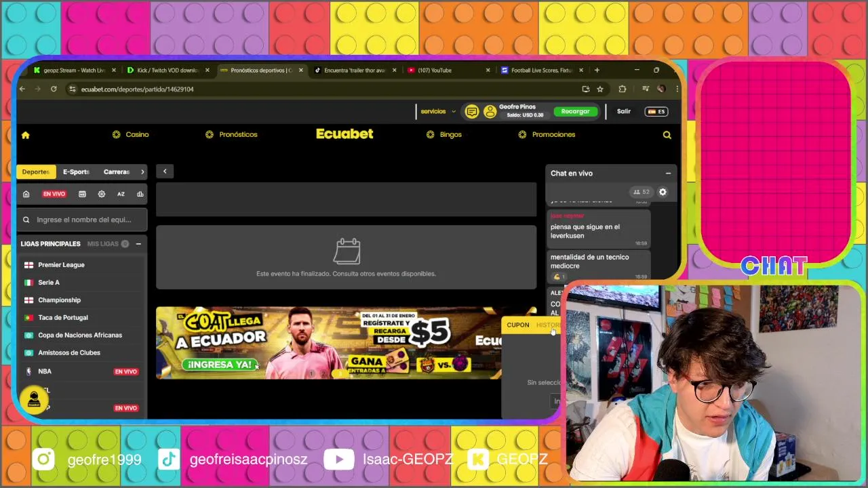Click the green Recargar button

[576, 111]
